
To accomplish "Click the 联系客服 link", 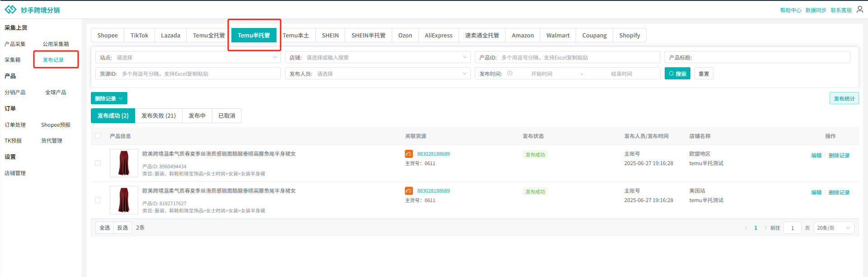I will tap(841, 10).
